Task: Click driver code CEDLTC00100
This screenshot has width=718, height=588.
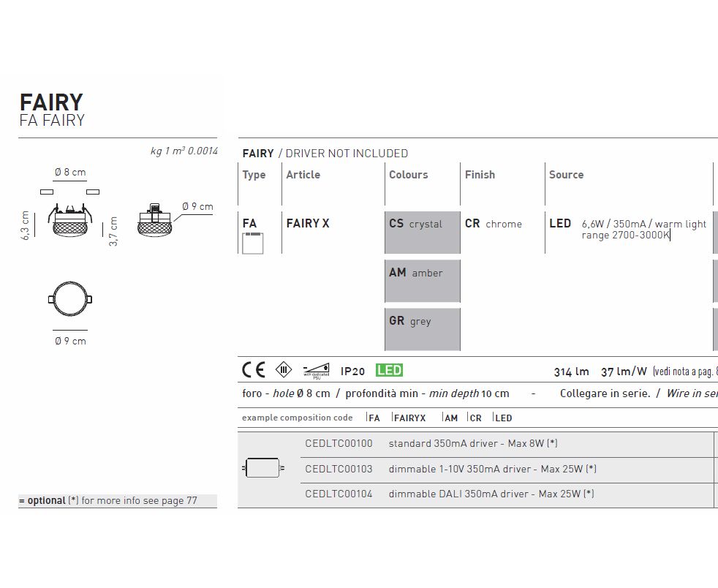Action: (339, 444)
